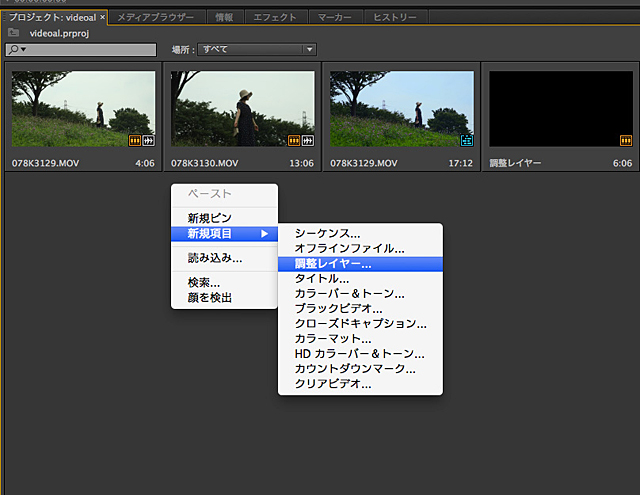Screen dimensions: 640x495
Task: Expand the 新規項目 submenu arrow
Action: click(264, 234)
